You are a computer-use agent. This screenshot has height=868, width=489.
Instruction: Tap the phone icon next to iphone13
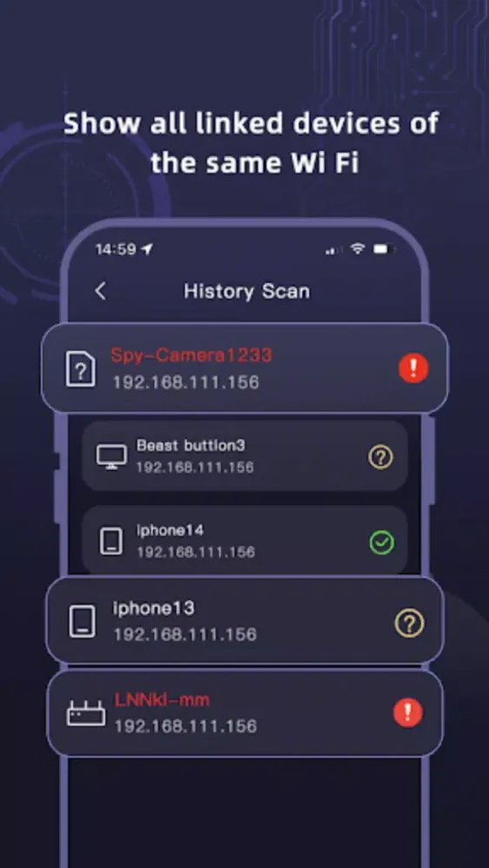tap(82, 621)
